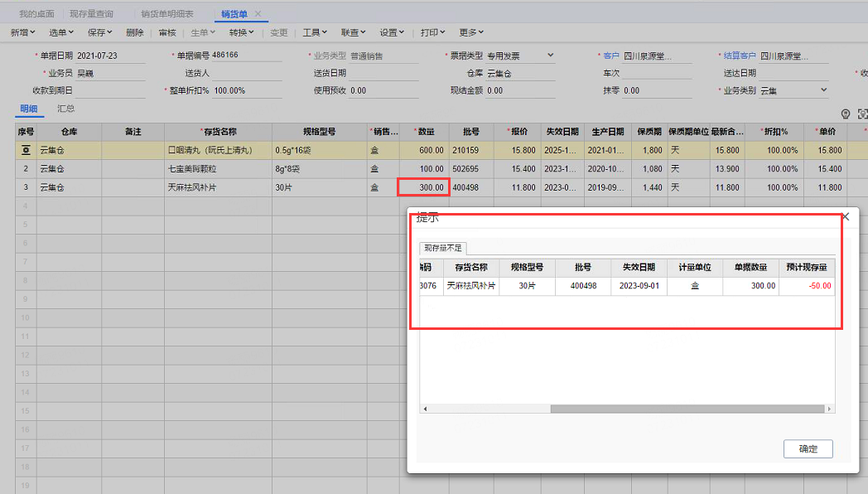Open the 转换 dropdown menu

(x=241, y=32)
